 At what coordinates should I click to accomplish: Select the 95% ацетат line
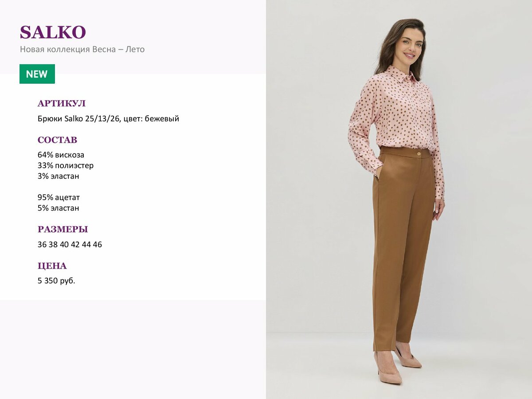click(59, 198)
